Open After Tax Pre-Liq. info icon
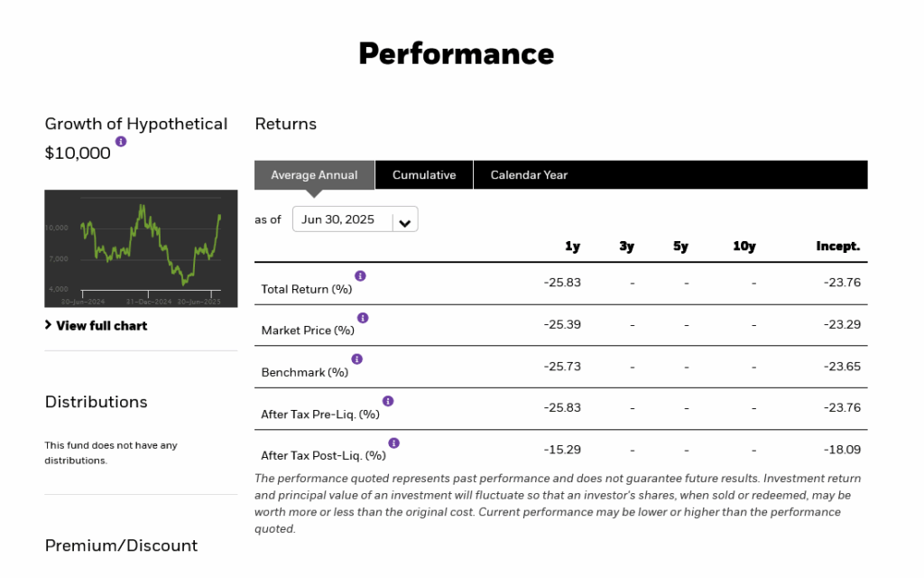Screen dimensions: 924x578 [388, 401]
